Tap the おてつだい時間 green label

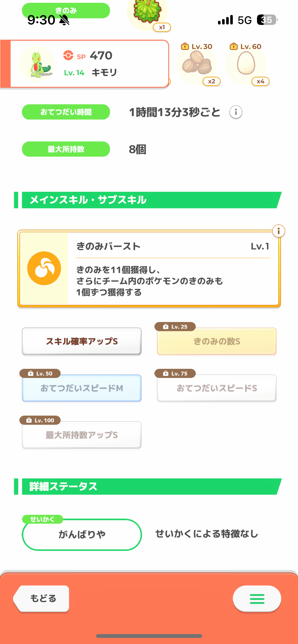66,112
